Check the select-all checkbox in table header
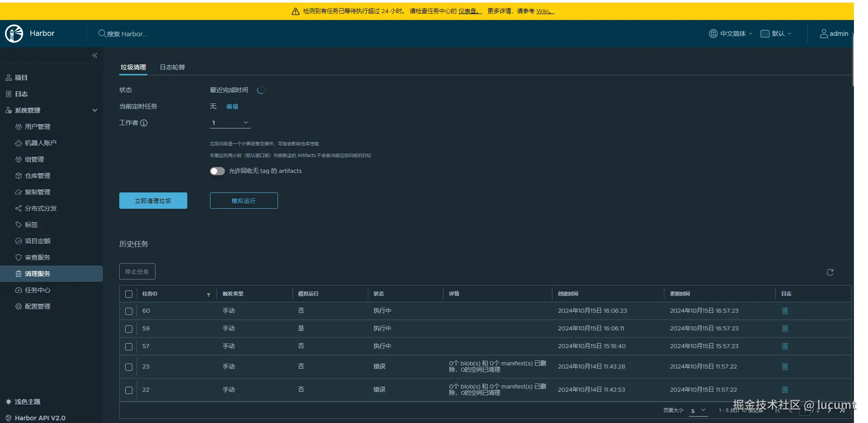 [129, 294]
